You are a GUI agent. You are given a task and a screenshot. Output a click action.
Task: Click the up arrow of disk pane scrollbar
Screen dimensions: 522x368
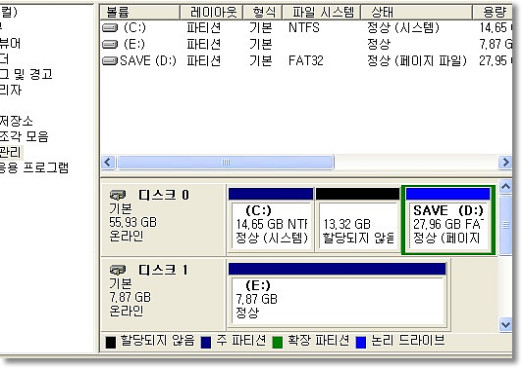(x=506, y=187)
